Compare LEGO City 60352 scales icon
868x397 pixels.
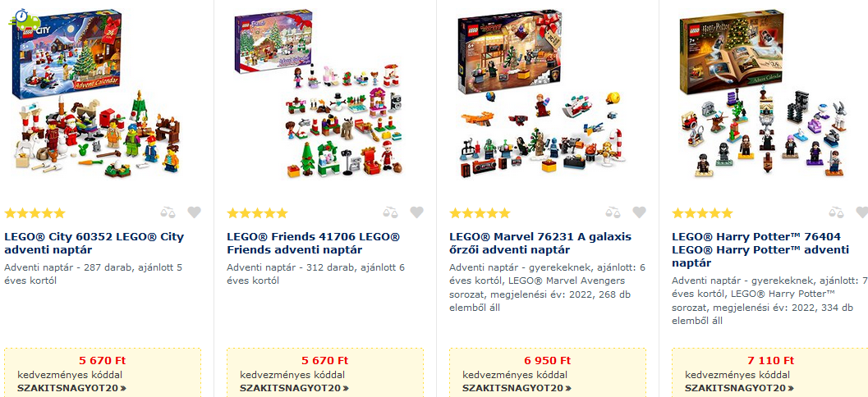(x=168, y=212)
